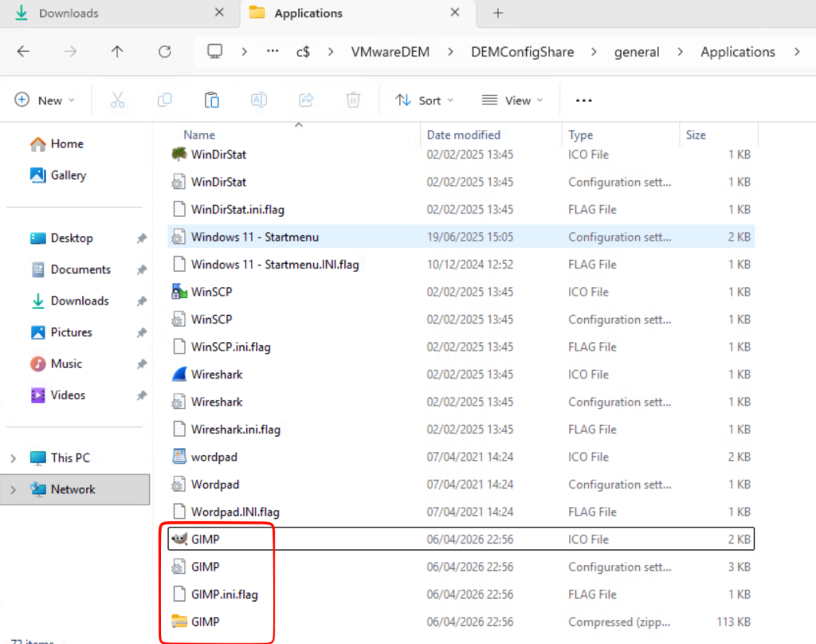This screenshot has width=816, height=644.
Task: Select Wireshark.ini.flag file
Action: point(461,430)
